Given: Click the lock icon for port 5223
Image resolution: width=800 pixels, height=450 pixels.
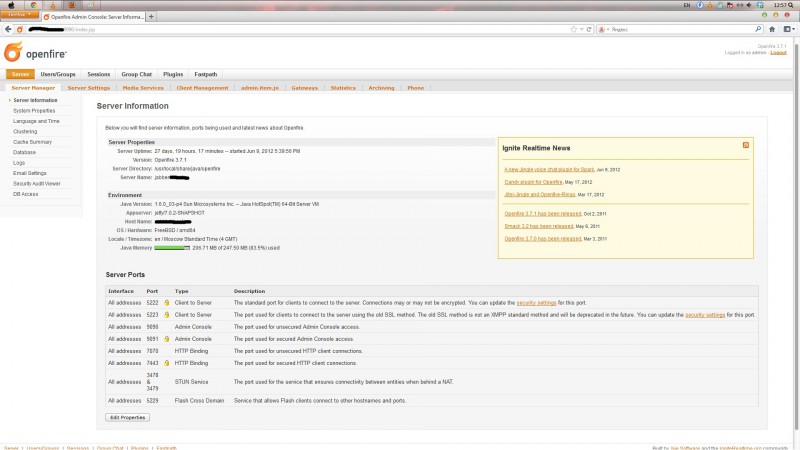Looking at the screenshot, I should pos(166,315).
